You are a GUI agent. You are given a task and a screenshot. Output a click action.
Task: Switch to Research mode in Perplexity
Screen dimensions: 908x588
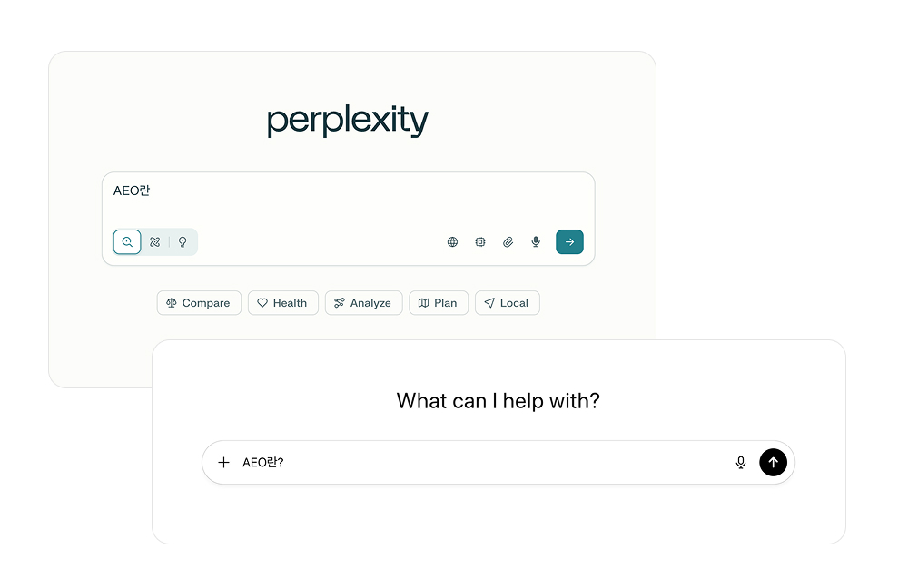(155, 242)
